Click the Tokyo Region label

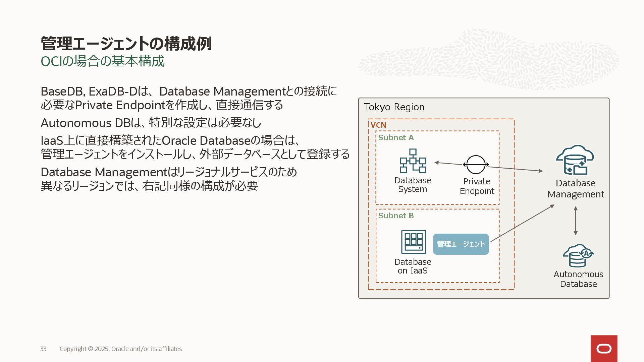click(x=394, y=107)
